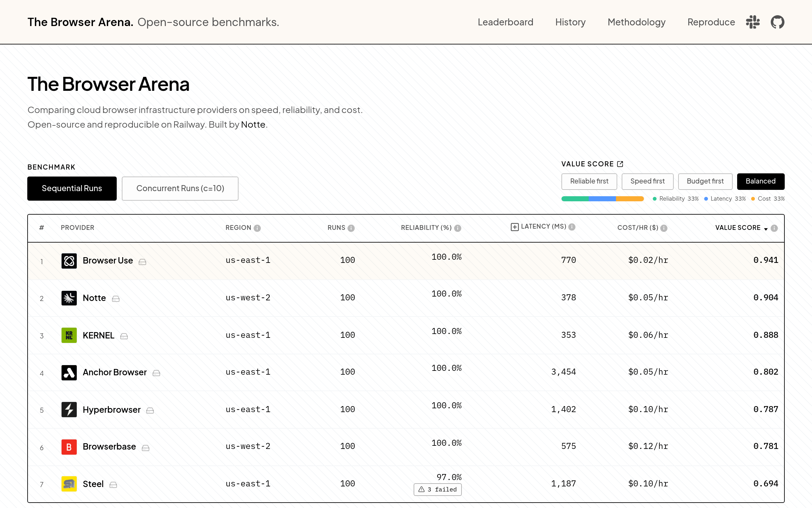Click the Cost/HR ($) column header
The height and width of the screenshot is (508, 812).
tap(638, 228)
